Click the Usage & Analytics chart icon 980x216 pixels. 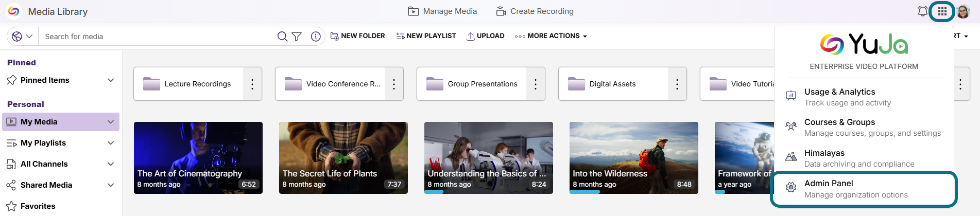[791, 96]
